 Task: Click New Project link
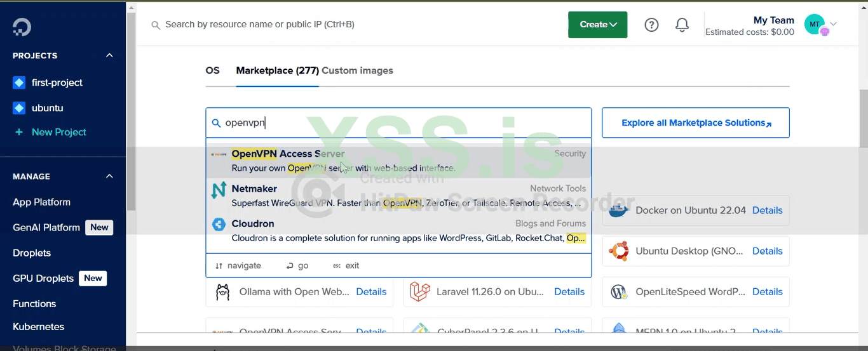click(59, 132)
